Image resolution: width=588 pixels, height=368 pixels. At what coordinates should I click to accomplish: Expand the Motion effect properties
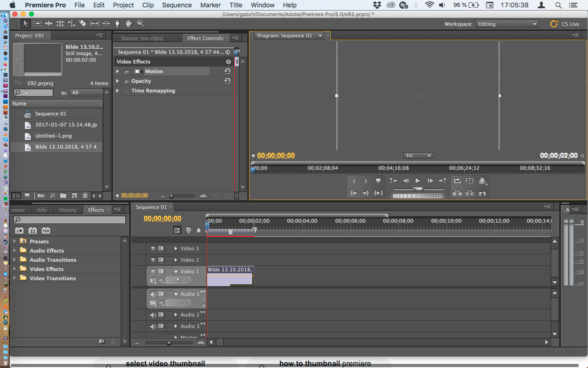[x=118, y=71]
